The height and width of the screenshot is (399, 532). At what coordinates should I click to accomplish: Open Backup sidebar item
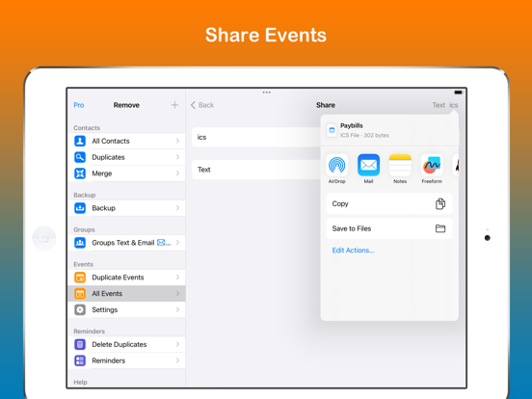point(127,208)
